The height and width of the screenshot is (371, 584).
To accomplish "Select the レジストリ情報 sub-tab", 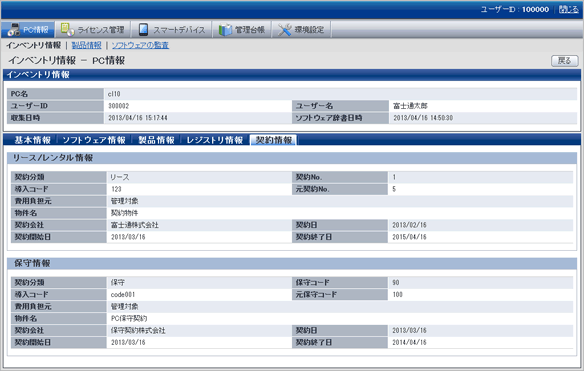I will tap(215, 140).
